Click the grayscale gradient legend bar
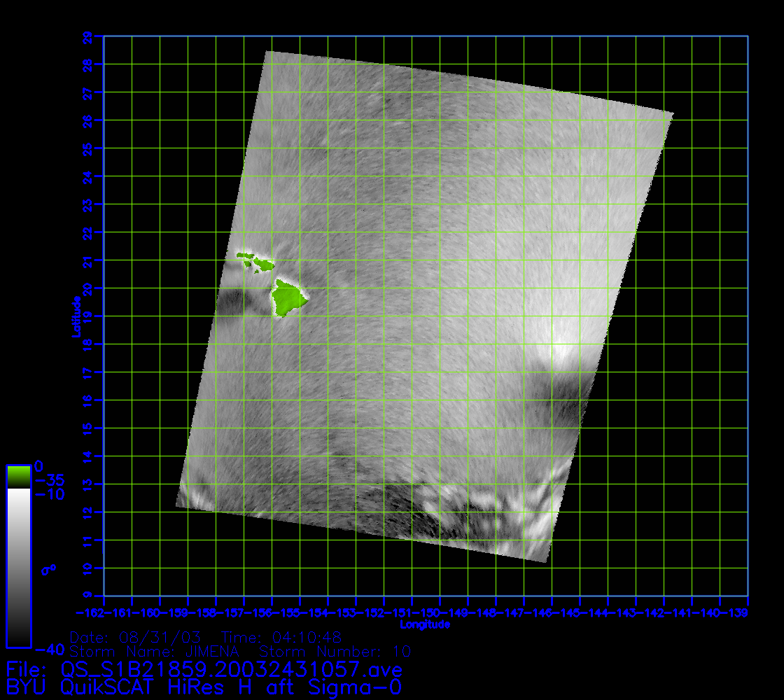The height and width of the screenshot is (700, 784). click(x=18, y=567)
